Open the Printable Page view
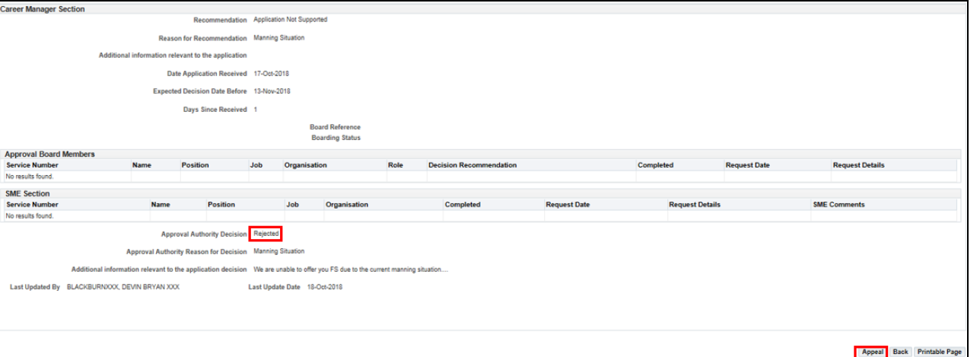This screenshot has height=357, width=980. pyautogui.click(x=940, y=352)
